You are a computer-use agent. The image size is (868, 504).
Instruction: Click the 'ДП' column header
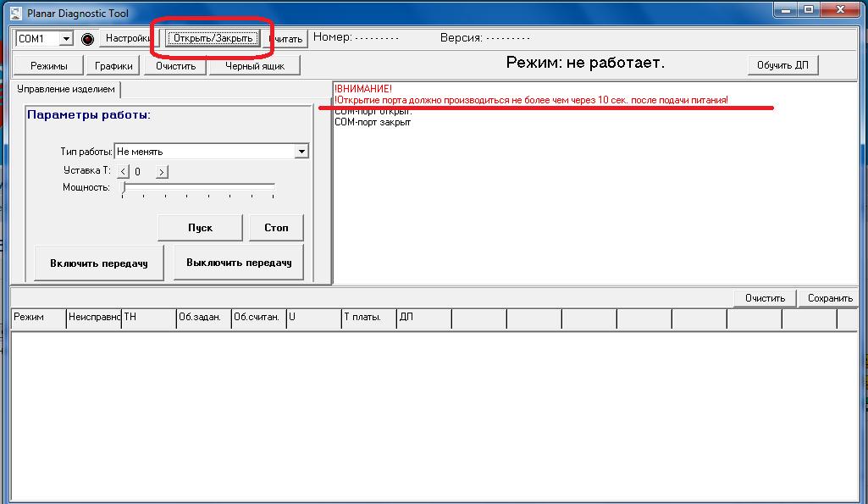point(424,318)
